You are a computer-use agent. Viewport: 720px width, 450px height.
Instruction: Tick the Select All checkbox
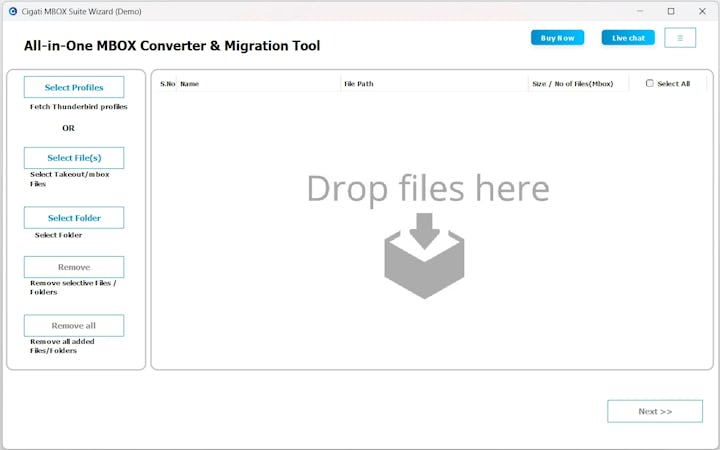coord(650,83)
